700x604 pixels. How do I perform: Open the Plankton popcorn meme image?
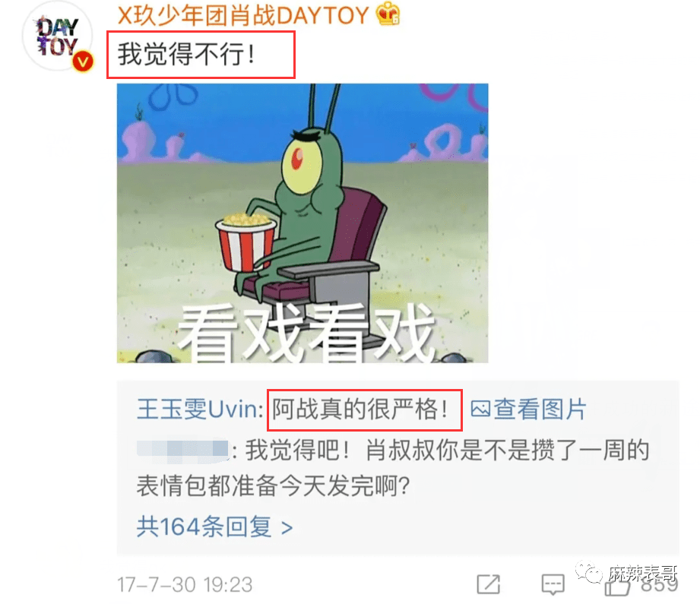pyautogui.click(x=302, y=223)
